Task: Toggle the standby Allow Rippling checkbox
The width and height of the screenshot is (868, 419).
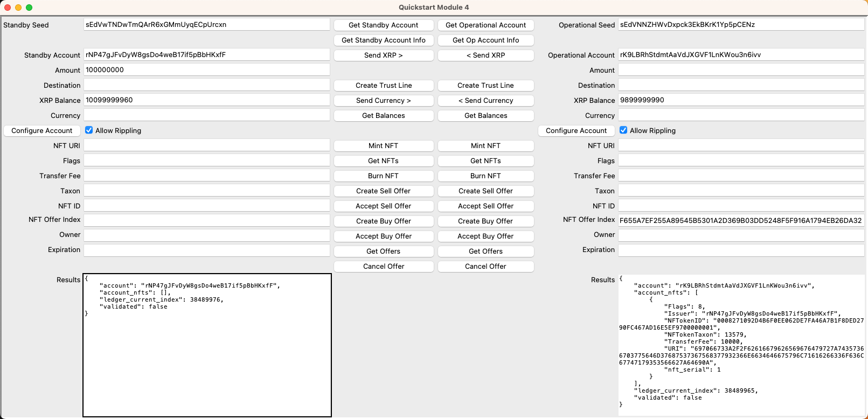Action: coord(89,130)
